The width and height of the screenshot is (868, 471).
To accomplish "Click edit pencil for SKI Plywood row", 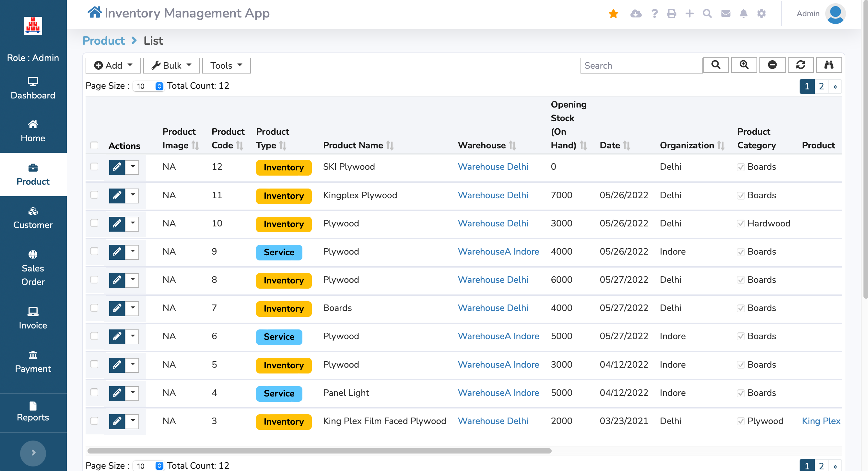I will tap(117, 167).
